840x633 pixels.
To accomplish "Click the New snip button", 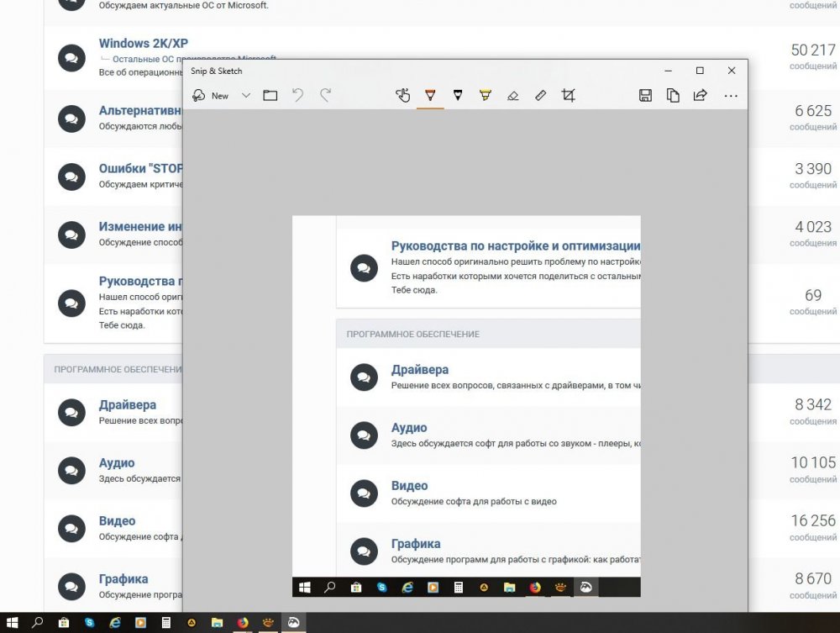I will (x=211, y=96).
